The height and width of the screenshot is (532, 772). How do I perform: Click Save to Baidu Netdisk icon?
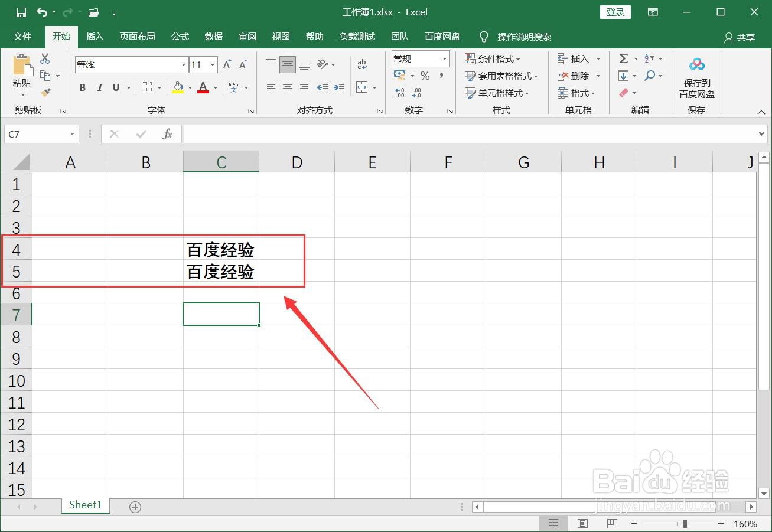[x=697, y=64]
